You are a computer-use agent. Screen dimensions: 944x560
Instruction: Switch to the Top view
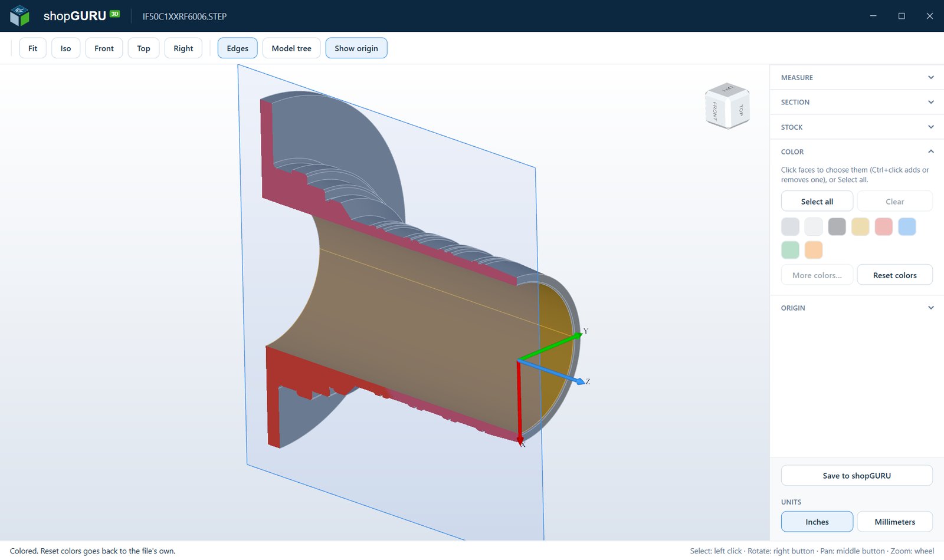[x=143, y=48]
